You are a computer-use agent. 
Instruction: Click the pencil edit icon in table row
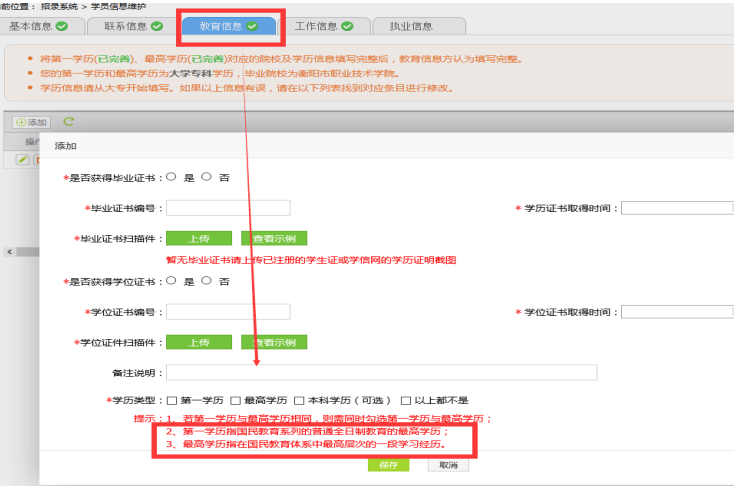[x=22, y=159]
